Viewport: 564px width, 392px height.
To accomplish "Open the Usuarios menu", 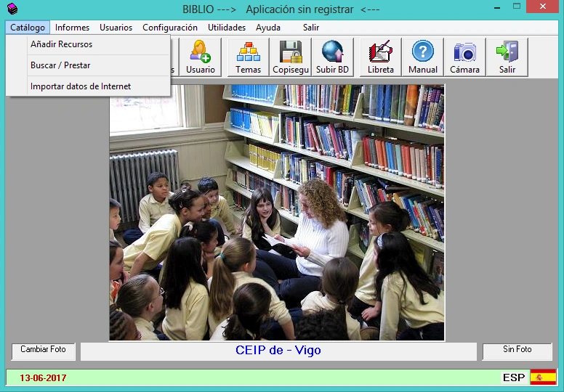I will click(116, 28).
